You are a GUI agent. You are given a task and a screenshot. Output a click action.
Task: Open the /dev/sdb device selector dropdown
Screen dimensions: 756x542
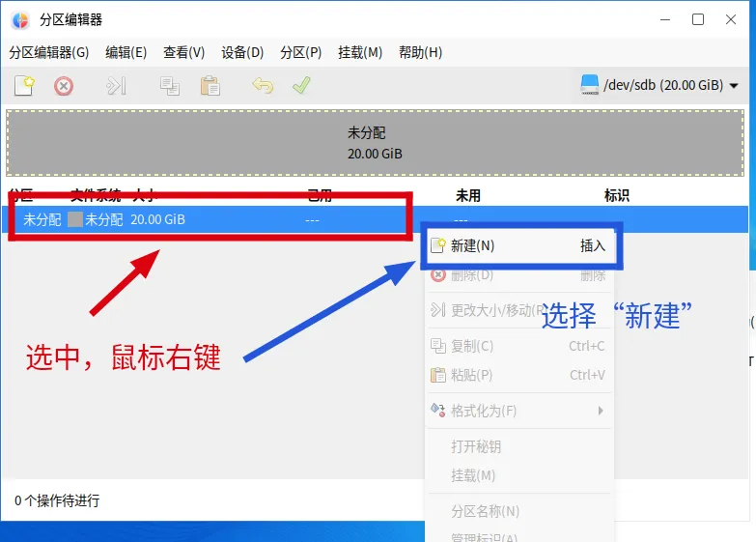point(660,85)
